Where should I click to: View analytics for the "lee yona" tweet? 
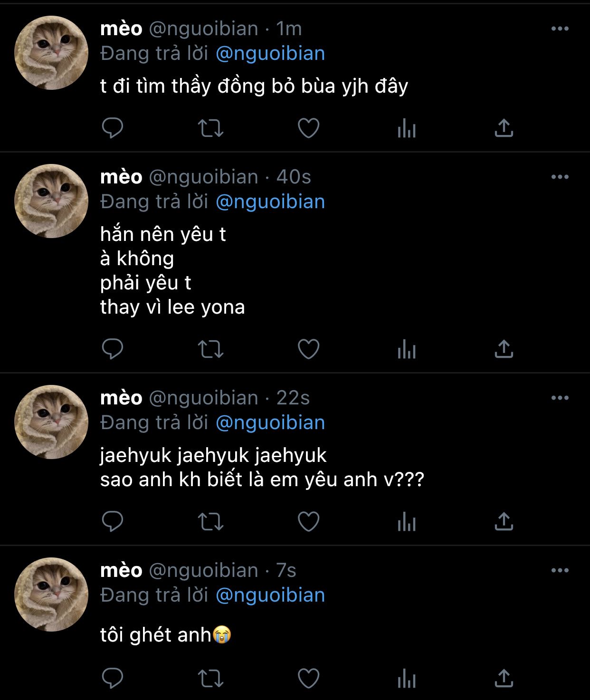pyautogui.click(x=407, y=350)
